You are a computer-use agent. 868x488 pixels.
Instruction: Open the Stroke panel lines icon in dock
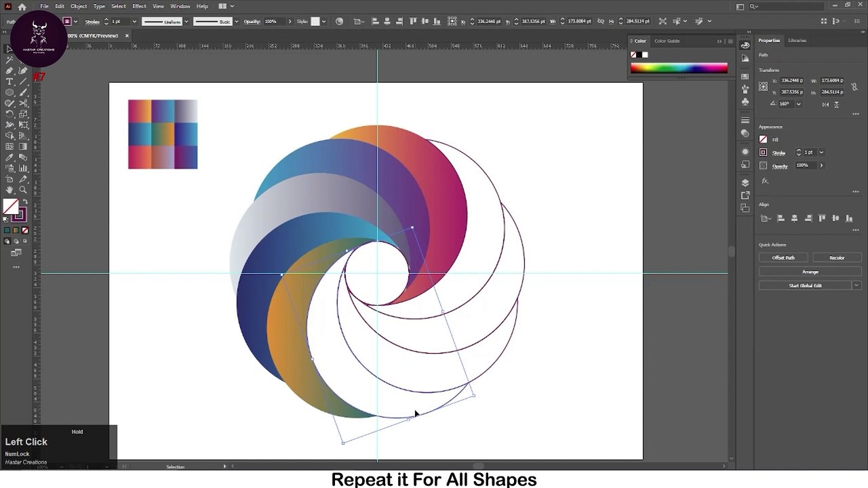coord(745,120)
